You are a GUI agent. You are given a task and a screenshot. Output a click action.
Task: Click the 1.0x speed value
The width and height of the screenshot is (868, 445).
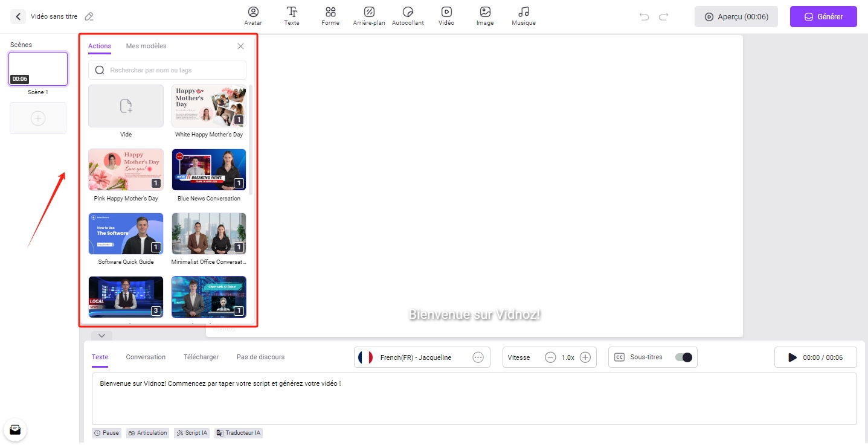(568, 357)
